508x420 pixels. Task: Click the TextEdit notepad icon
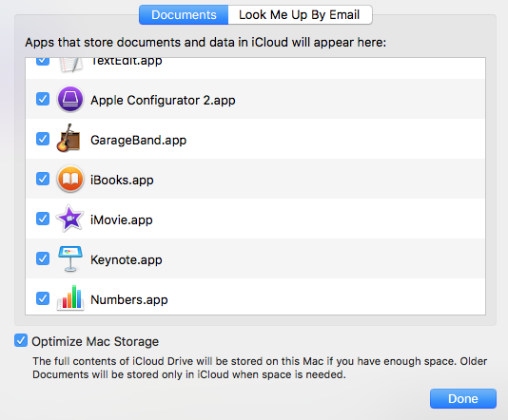(70, 65)
